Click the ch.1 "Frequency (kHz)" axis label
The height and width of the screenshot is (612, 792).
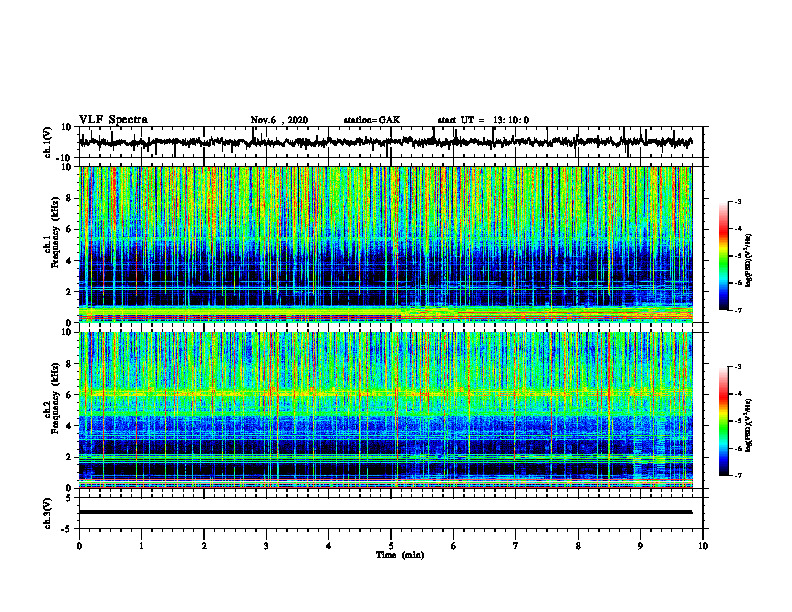coord(55,233)
